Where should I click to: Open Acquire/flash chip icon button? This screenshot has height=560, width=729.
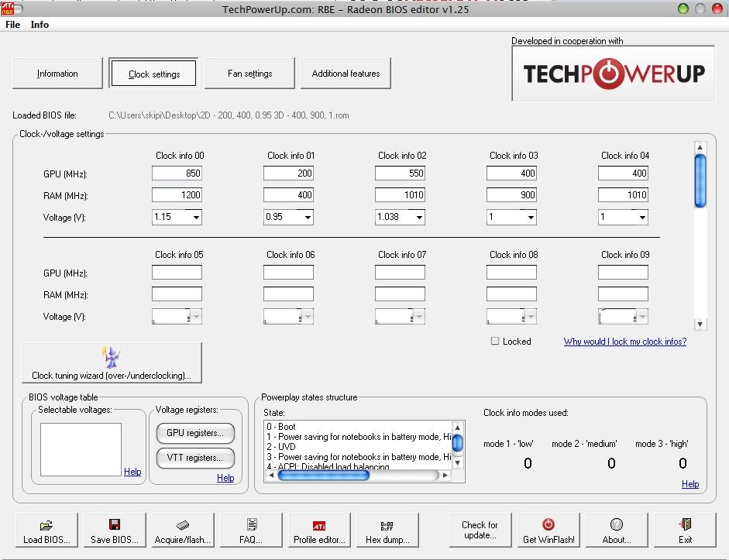pos(183,531)
